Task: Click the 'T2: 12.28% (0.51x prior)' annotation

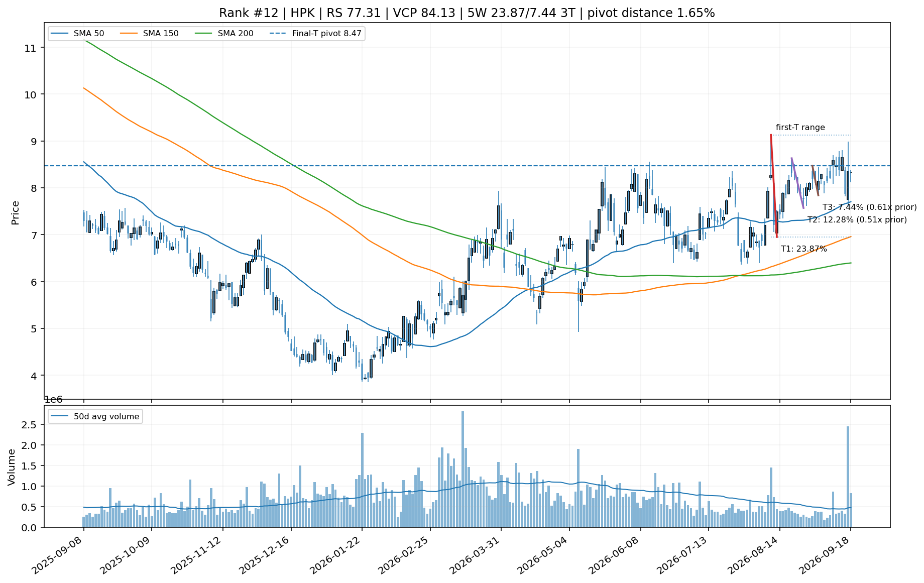Action: (x=857, y=220)
